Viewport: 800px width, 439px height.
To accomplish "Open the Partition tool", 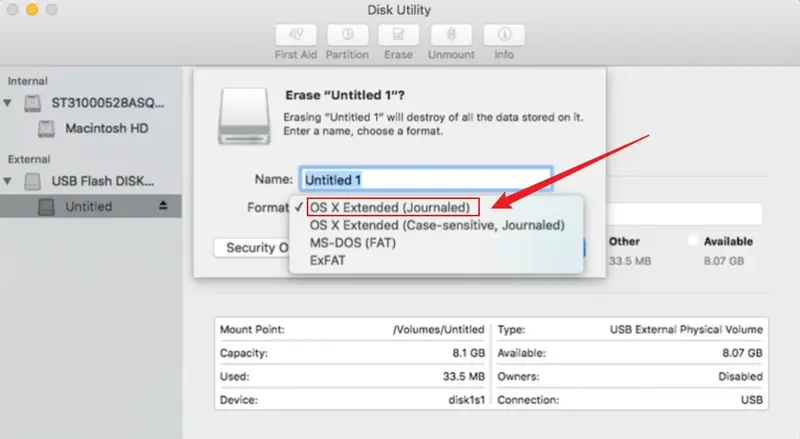I will (347, 35).
